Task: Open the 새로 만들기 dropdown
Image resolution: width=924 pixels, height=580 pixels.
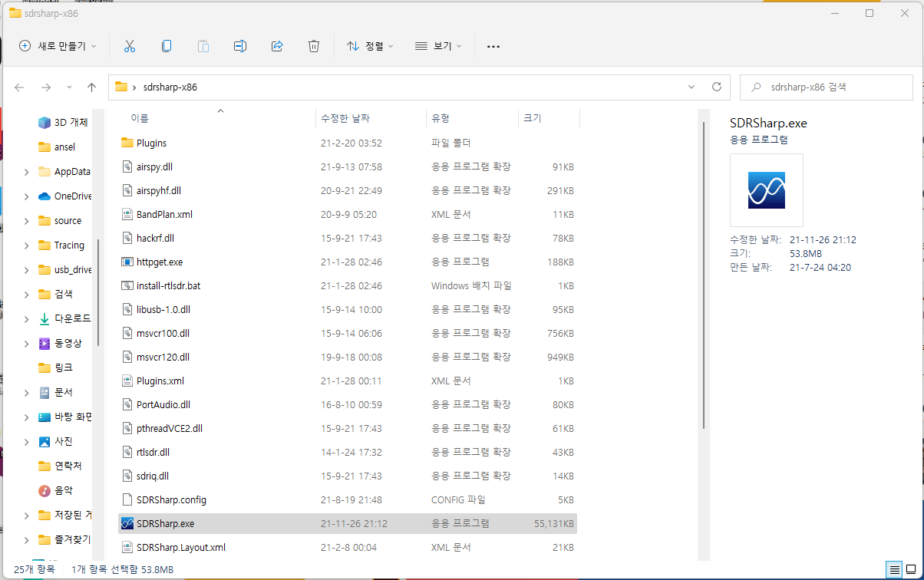Action: (x=58, y=46)
